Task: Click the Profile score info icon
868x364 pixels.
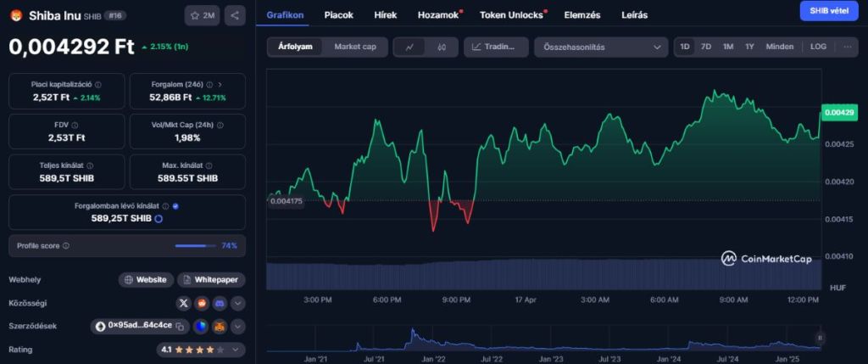Action: 66,245
